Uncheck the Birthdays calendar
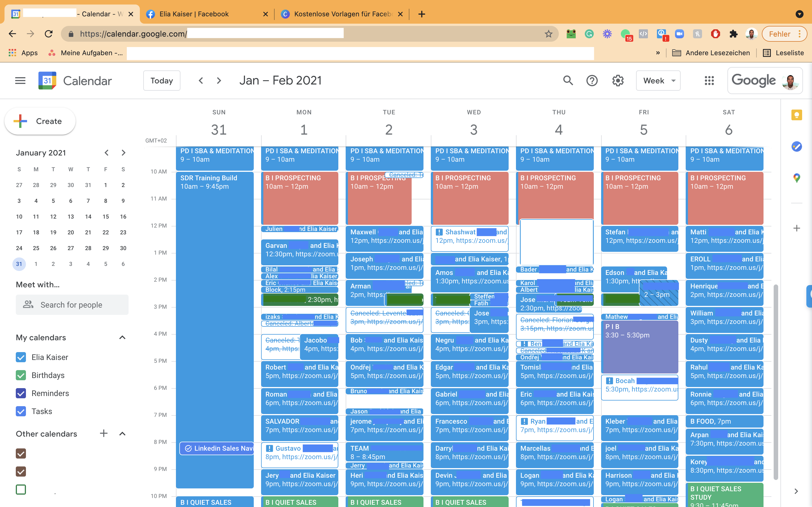 (x=21, y=375)
